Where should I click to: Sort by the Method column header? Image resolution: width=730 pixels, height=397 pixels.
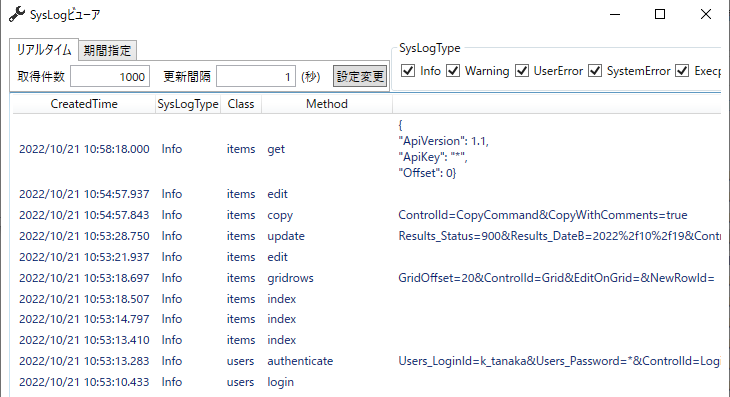326,104
